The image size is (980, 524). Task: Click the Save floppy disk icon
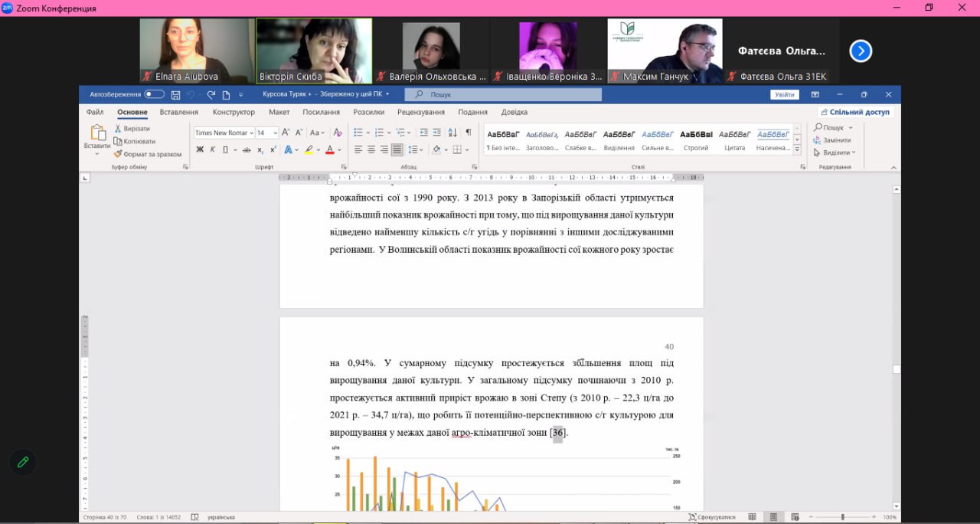tap(176, 95)
